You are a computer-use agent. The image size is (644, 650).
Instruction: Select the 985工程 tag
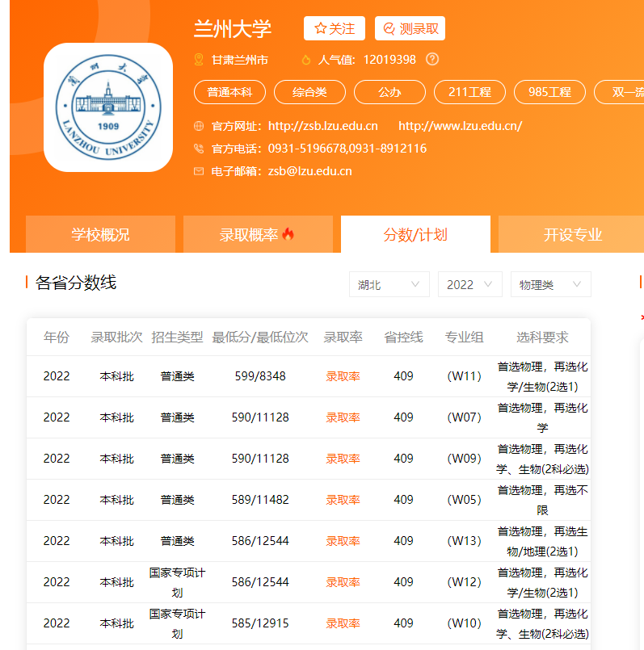tap(549, 92)
